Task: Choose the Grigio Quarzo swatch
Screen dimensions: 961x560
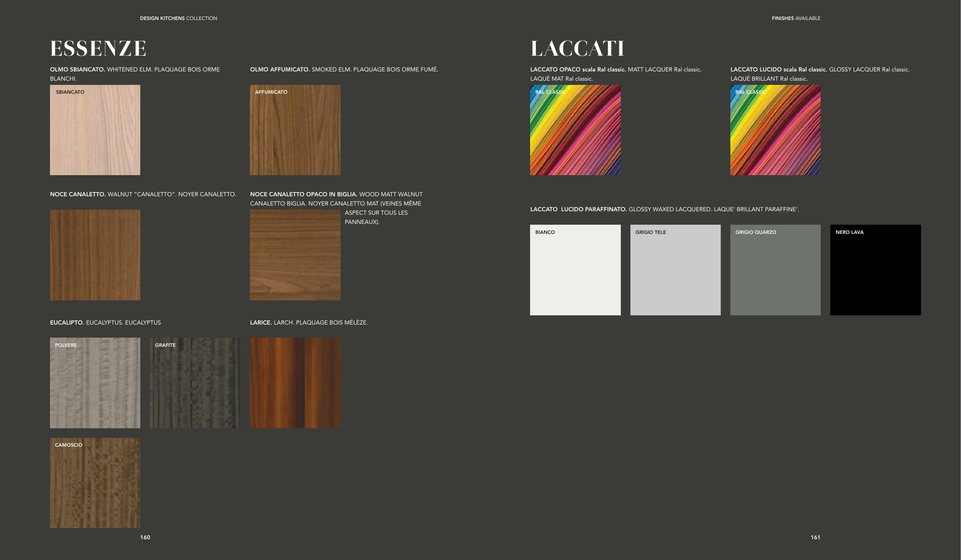Action: point(775,270)
